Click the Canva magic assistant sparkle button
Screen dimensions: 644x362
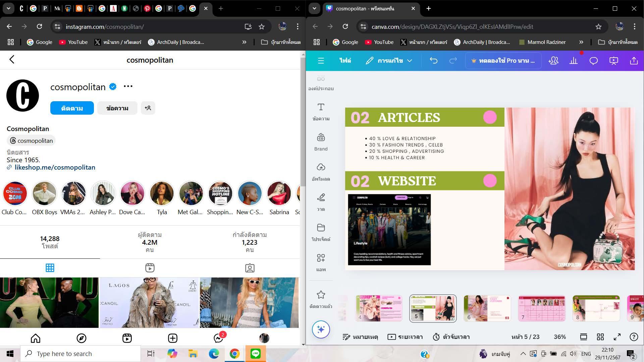pyautogui.click(x=321, y=330)
